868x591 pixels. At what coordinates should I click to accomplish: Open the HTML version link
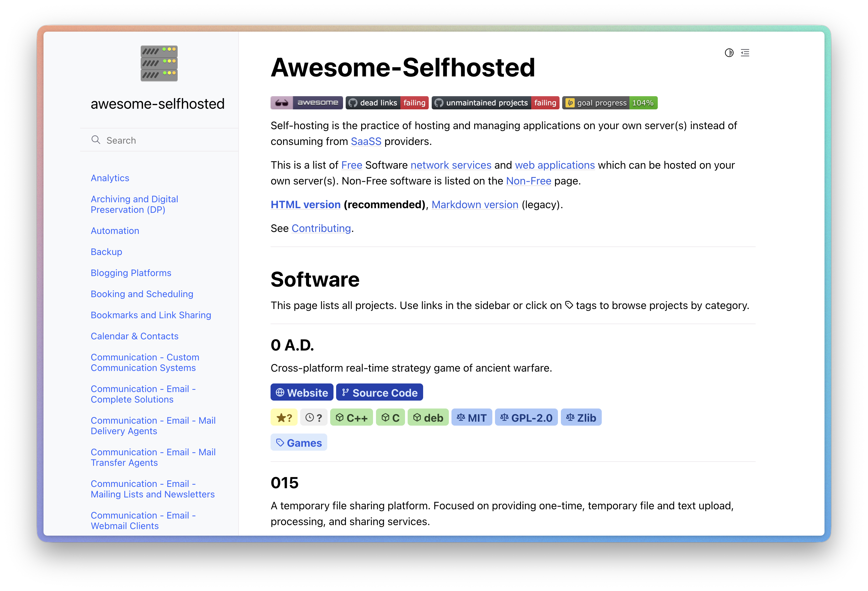[x=305, y=205]
